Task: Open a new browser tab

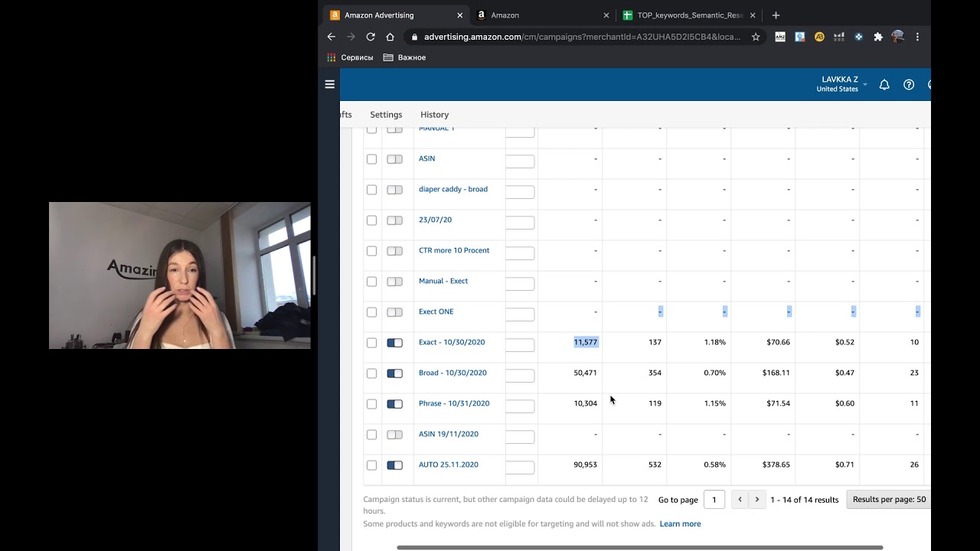Action: point(776,15)
